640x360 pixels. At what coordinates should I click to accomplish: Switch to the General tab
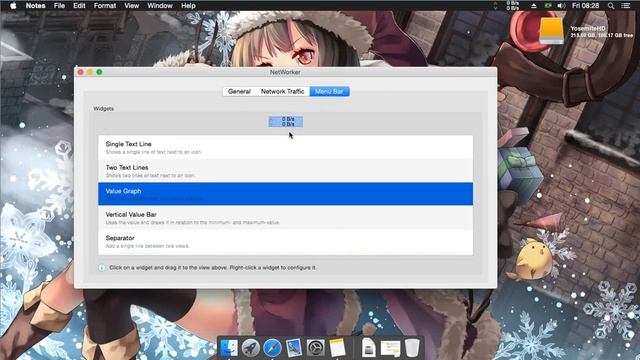click(239, 91)
